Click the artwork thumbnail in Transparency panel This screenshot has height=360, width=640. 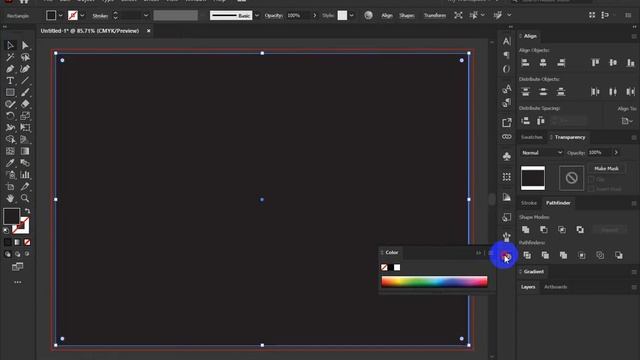(x=533, y=178)
